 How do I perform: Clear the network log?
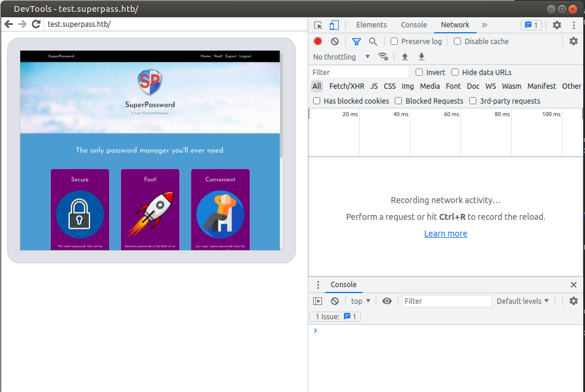(335, 41)
